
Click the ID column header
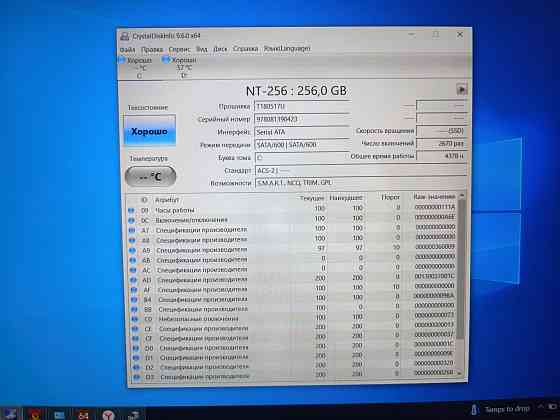(144, 200)
